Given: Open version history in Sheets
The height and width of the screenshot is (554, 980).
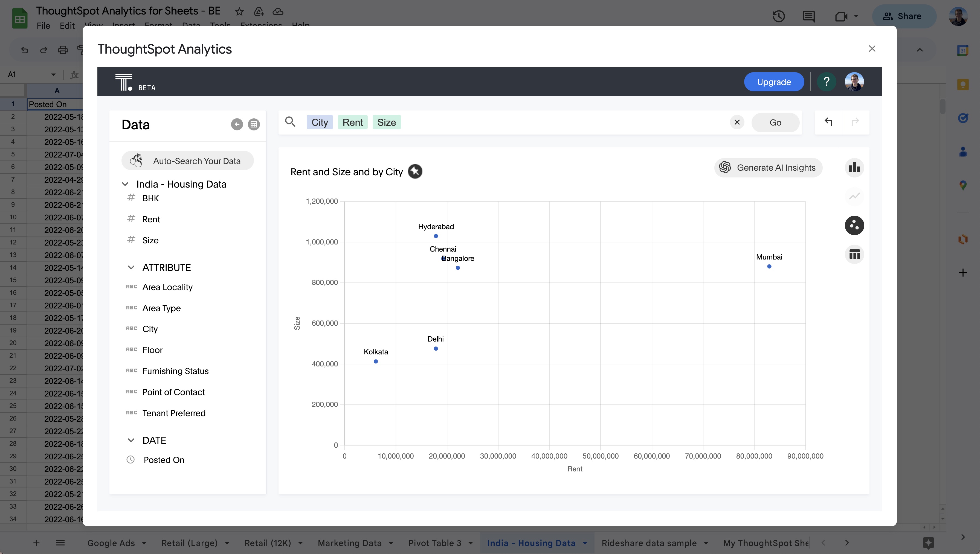Looking at the screenshot, I should pos(779,16).
